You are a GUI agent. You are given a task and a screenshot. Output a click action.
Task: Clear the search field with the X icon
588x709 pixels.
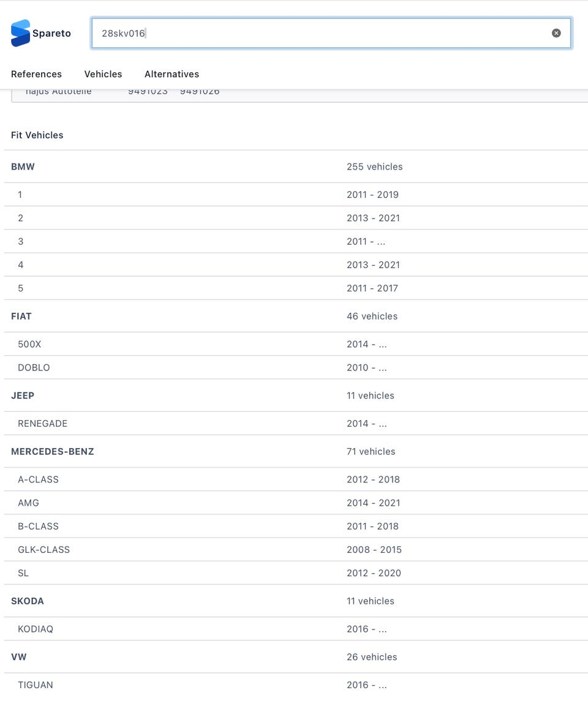pyautogui.click(x=556, y=33)
